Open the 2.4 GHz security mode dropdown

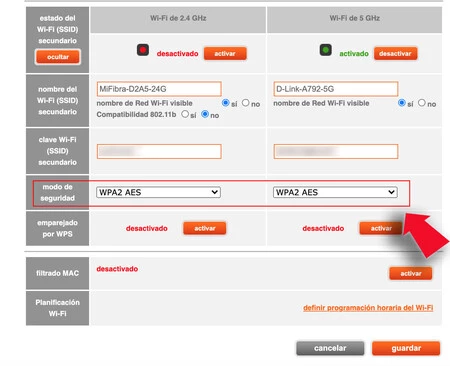click(158, 192)
